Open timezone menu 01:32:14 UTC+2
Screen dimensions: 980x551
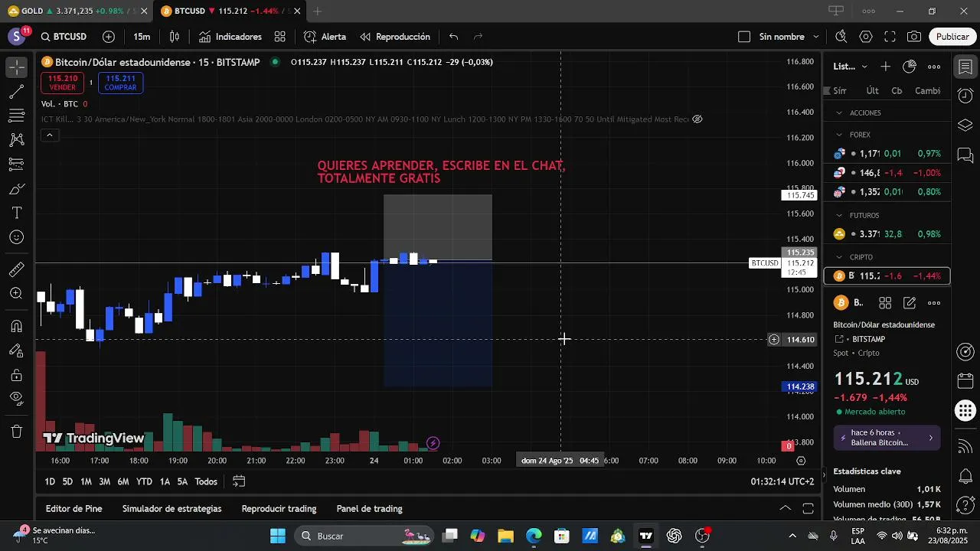click(782, 481)
